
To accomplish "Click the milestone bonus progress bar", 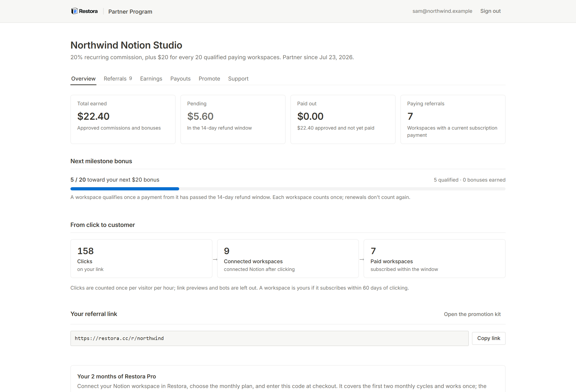I will click(288, 189).
